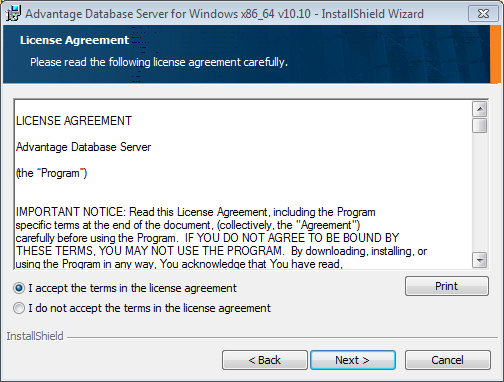This screenshot has width=504, height=382.
Task: Go to the previous step with Back
Action: tap(265, 360)
